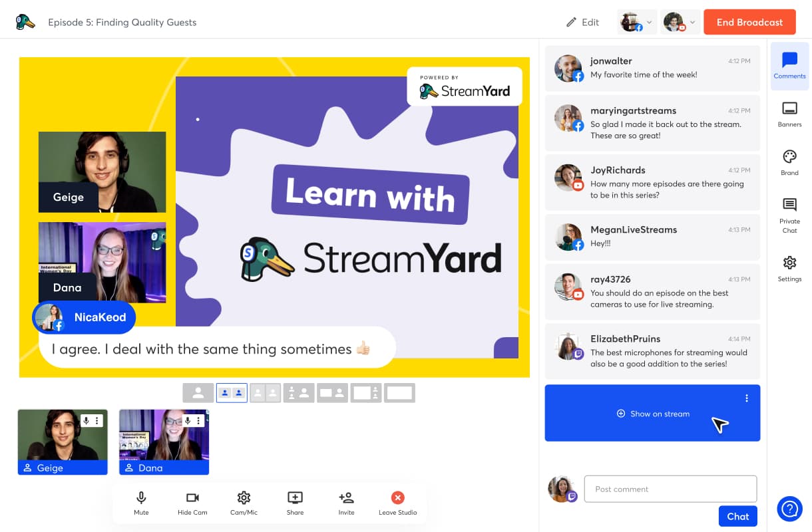
Task: Click broadcast title Episode 5: Finding Quality Guests
Action: coord(122,22)
